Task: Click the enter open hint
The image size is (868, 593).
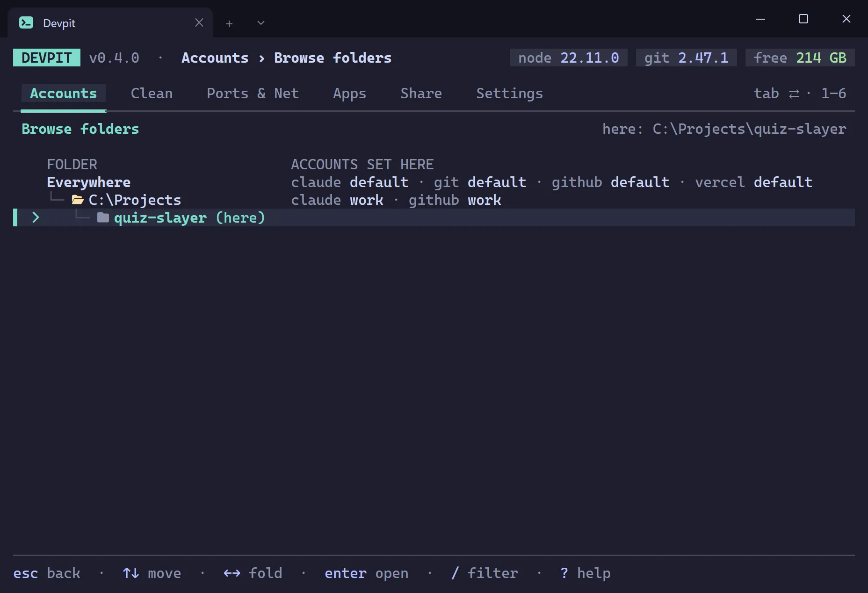Action: [367, 573]
